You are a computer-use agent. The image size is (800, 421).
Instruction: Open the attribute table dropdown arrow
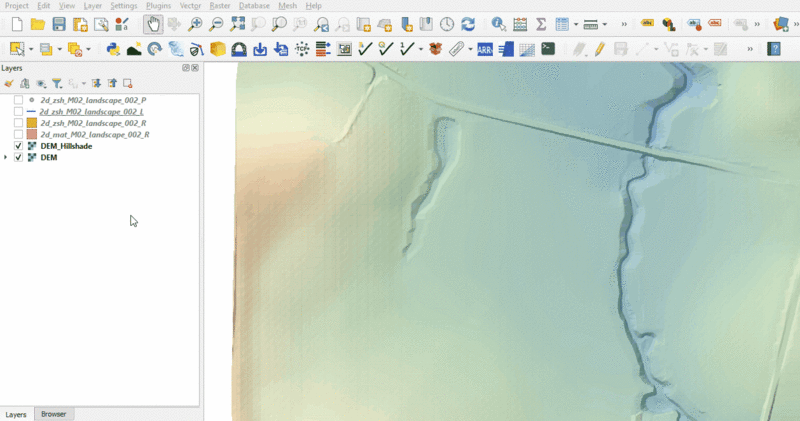point(574,24)
